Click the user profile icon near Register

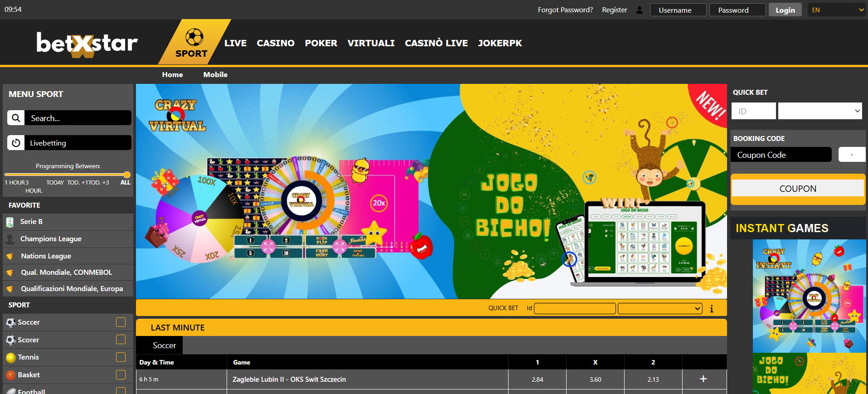coord(639,10)
